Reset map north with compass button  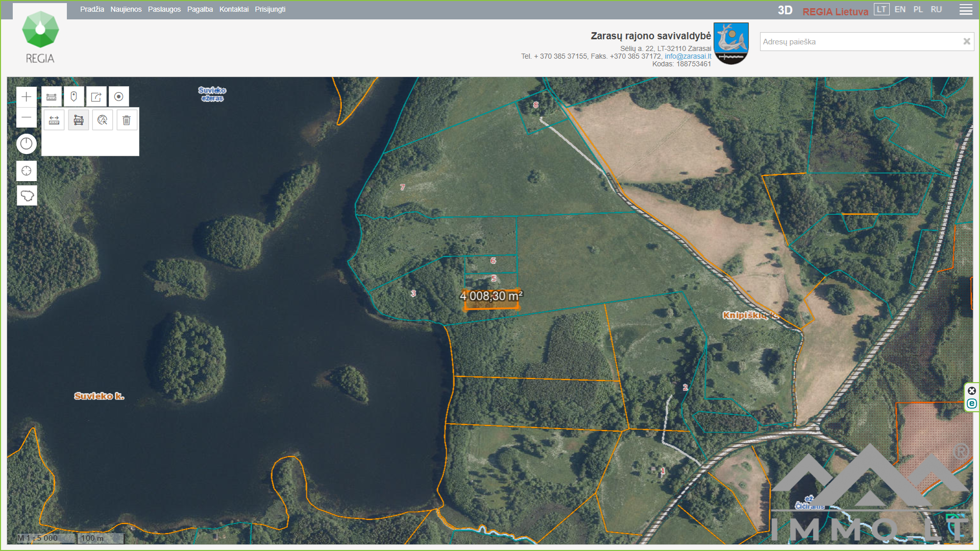coord(27,144)
